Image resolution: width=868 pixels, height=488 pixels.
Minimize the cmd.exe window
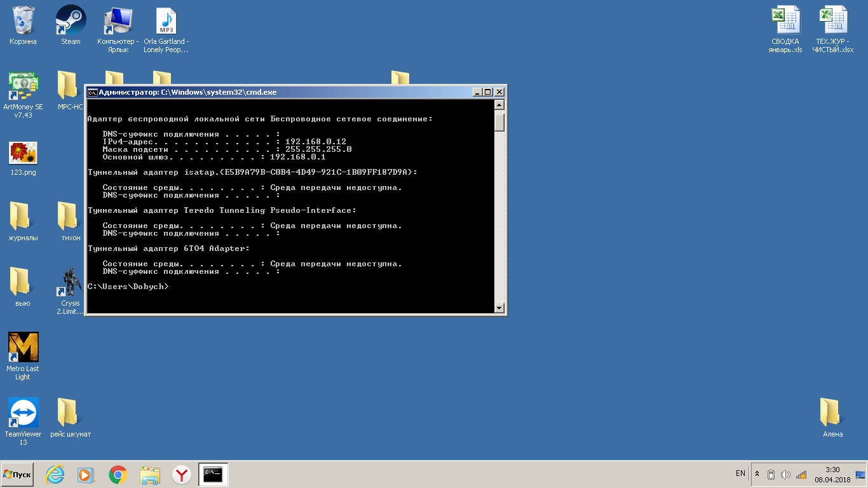[x=478, y=92]
